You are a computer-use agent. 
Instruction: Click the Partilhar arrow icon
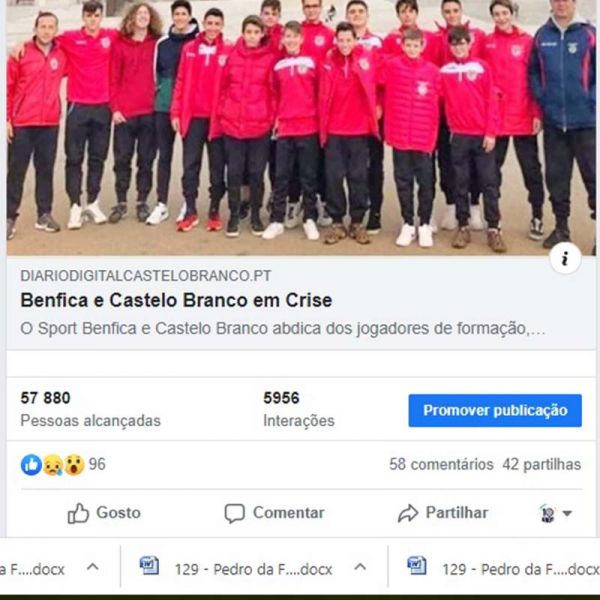click(408, 513)
